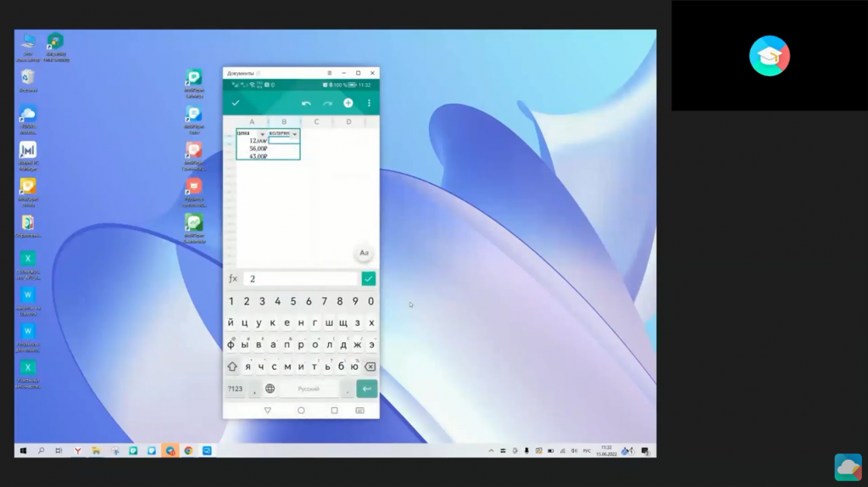Open the This PC desktop icon
Image resolution: width=868 pixels, height=487 pixels.
point(28,48)
